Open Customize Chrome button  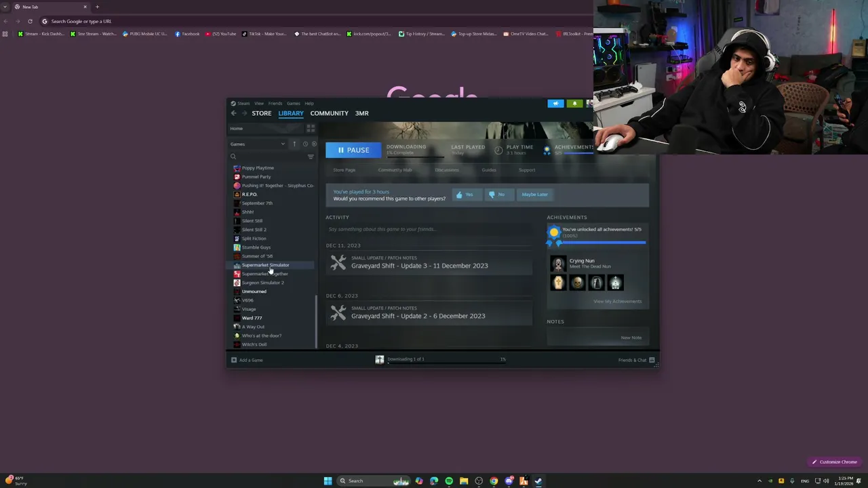point(835,462)
